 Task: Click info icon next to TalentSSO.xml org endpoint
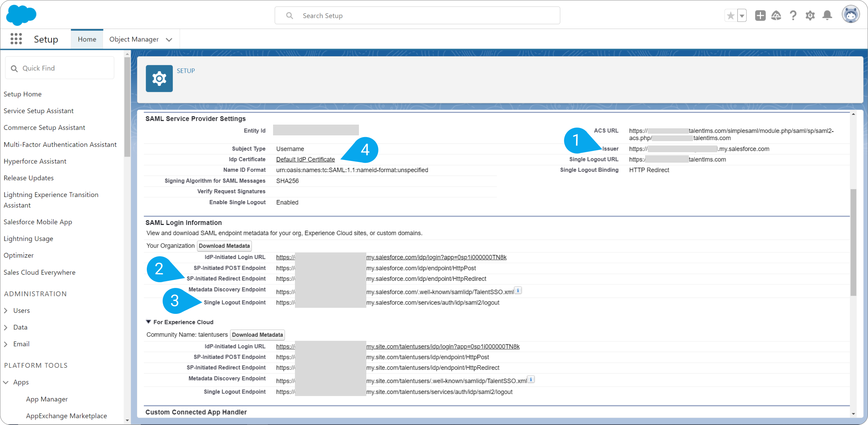[518, 291]
